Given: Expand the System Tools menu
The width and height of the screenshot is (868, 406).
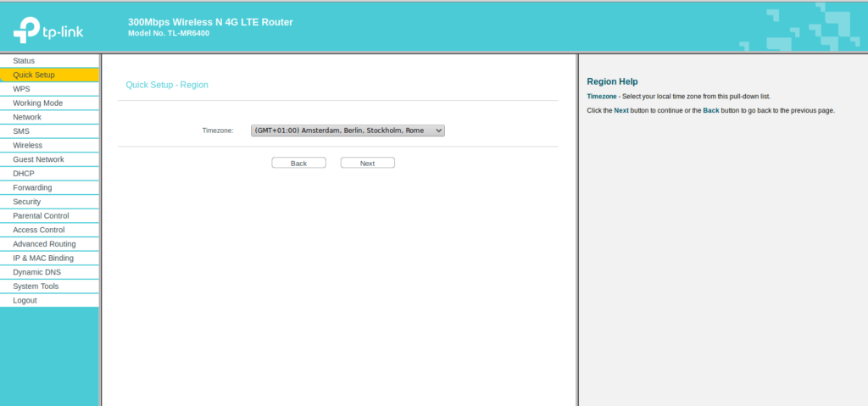Looking at the screenshot, I should (36, 286).
